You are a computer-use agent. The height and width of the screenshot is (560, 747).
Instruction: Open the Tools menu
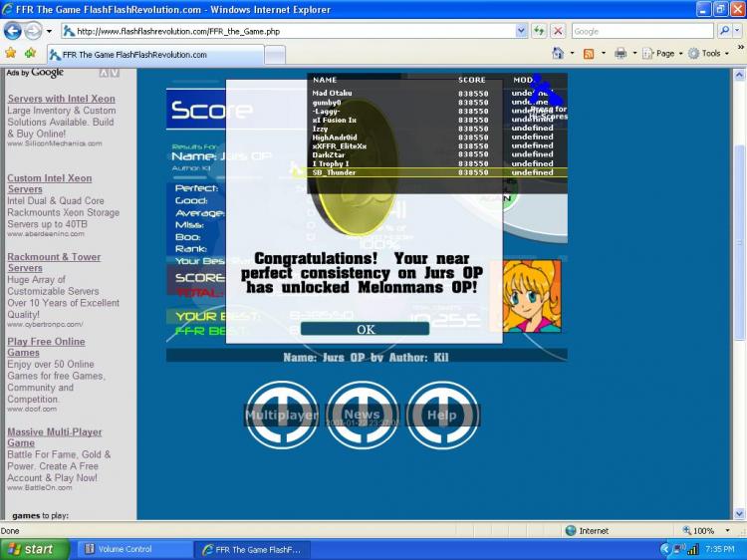tap(709, 54)
